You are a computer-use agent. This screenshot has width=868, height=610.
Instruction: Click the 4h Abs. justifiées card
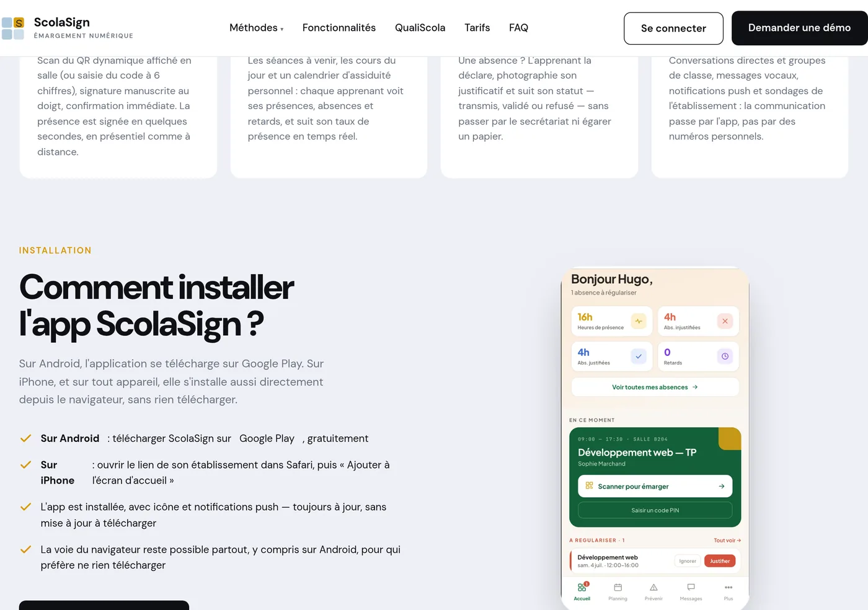pyautogui.click(x=611, y=356)
